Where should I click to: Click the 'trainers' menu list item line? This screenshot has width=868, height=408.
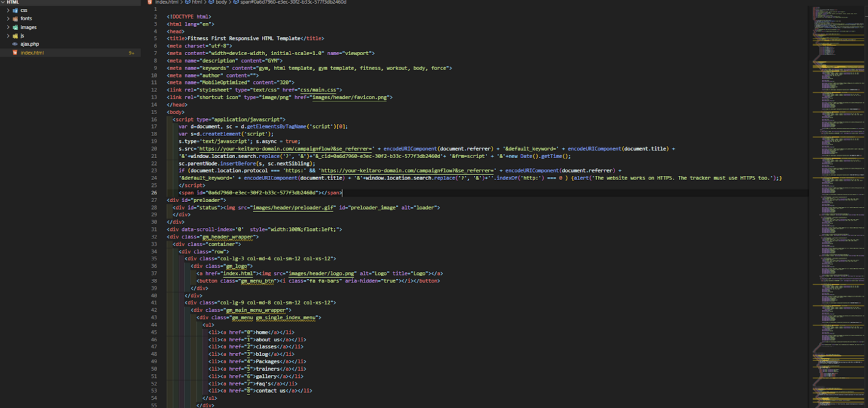coord(257,369)
